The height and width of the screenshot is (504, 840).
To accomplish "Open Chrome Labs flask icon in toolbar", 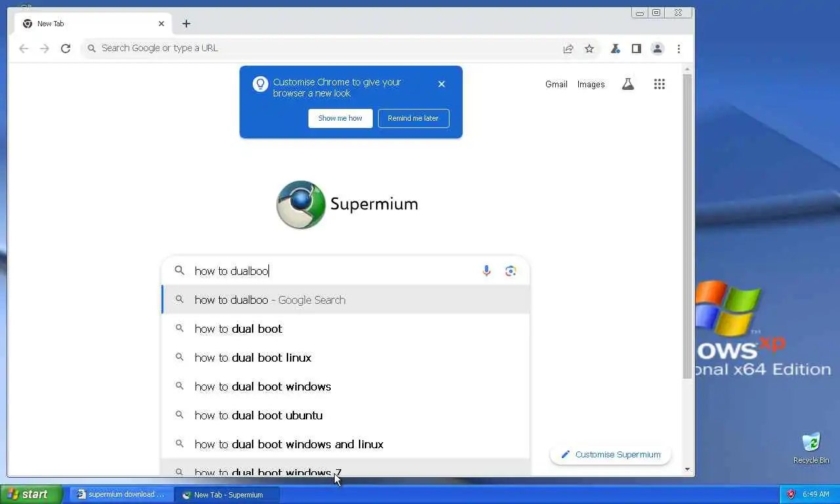I will tap(616, 49).
